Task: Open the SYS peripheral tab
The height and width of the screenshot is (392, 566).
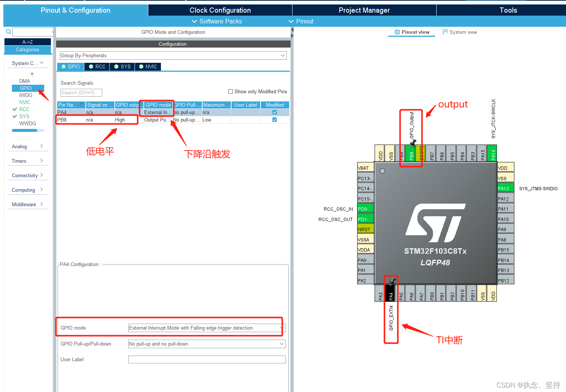Action: 122,67
